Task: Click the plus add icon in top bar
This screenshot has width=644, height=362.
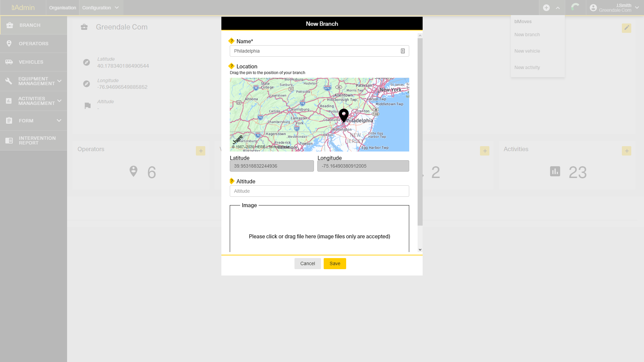Action: tap(546, 8)
